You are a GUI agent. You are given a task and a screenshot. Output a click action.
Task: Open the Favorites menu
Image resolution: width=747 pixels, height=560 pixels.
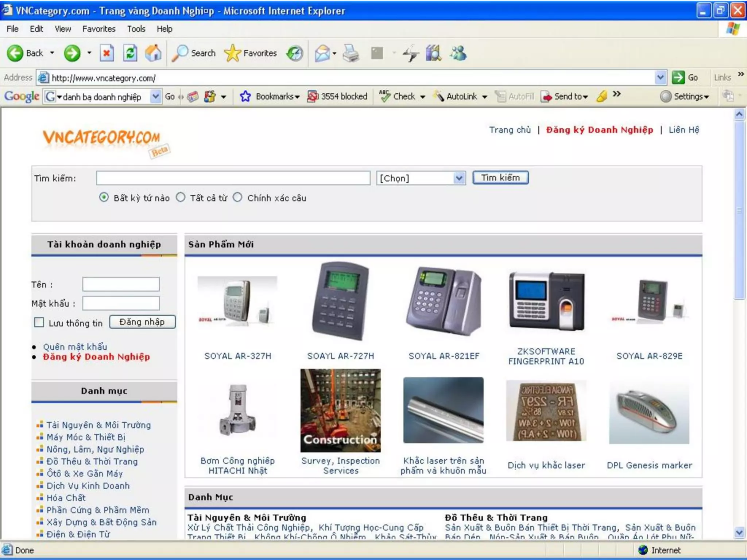tap(98, 29)
